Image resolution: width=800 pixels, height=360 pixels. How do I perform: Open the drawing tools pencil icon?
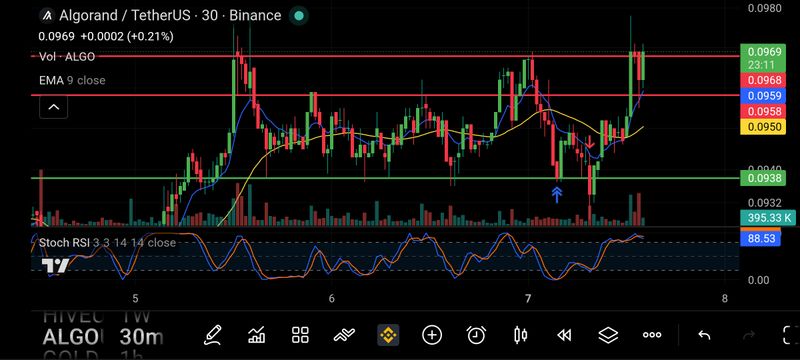(x=212, y=335)
